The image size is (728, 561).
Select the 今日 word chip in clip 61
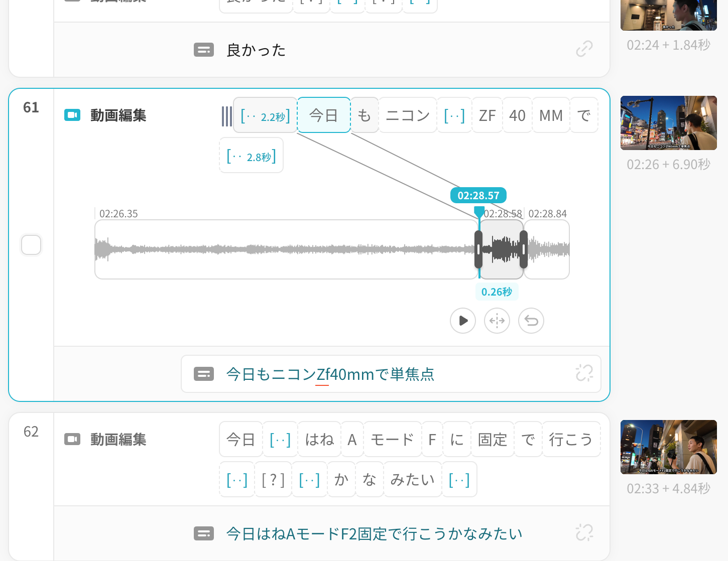click(x=324, y=115)
